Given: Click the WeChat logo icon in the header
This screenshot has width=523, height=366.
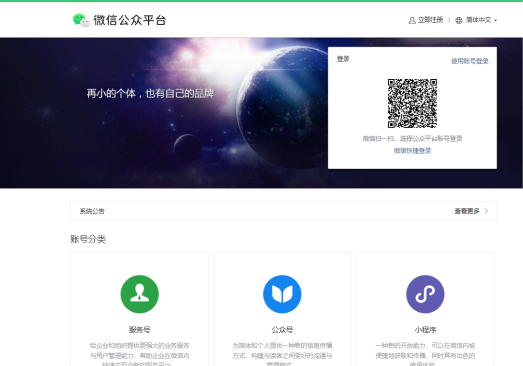Looking at the screenshot, I should coord(81,20).
